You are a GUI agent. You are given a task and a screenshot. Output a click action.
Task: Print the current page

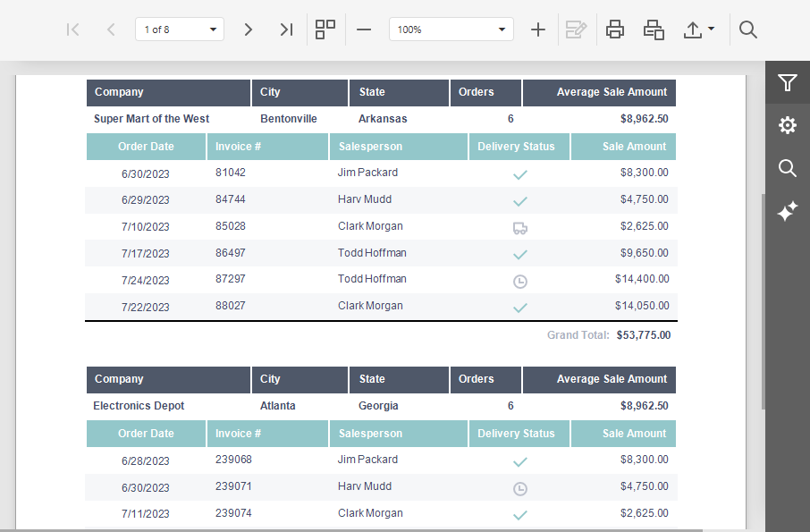click(x=654, y=30)
